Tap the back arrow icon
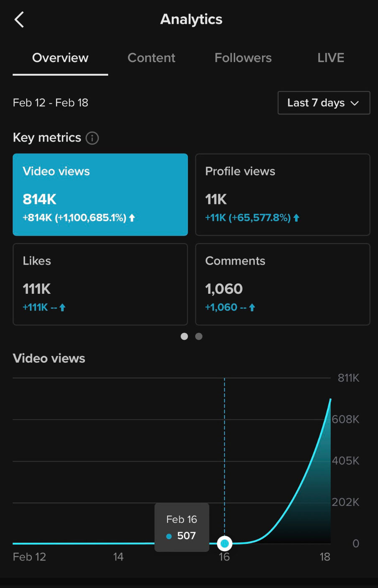The image size is (378, 588). (x=19, y=20)
